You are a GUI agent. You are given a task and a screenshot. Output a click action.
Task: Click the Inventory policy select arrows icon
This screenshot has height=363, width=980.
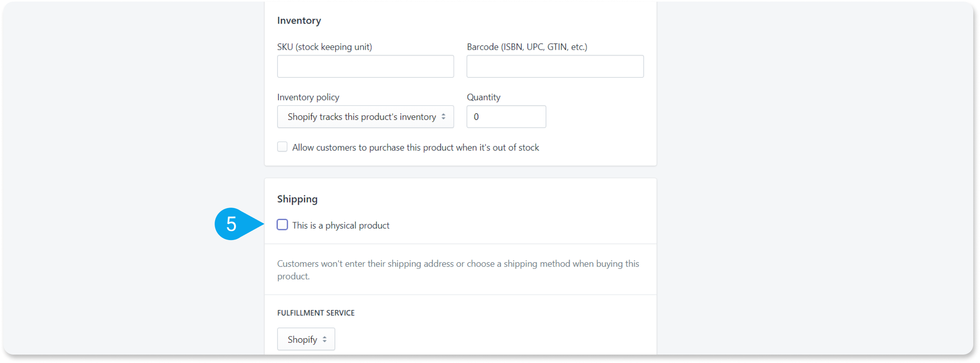coord(443,117)
